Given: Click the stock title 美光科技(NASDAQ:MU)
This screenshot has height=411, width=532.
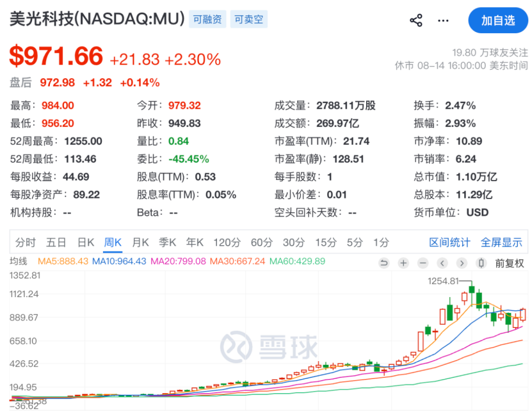Looking at the screenshot, I should coord(97,19).
